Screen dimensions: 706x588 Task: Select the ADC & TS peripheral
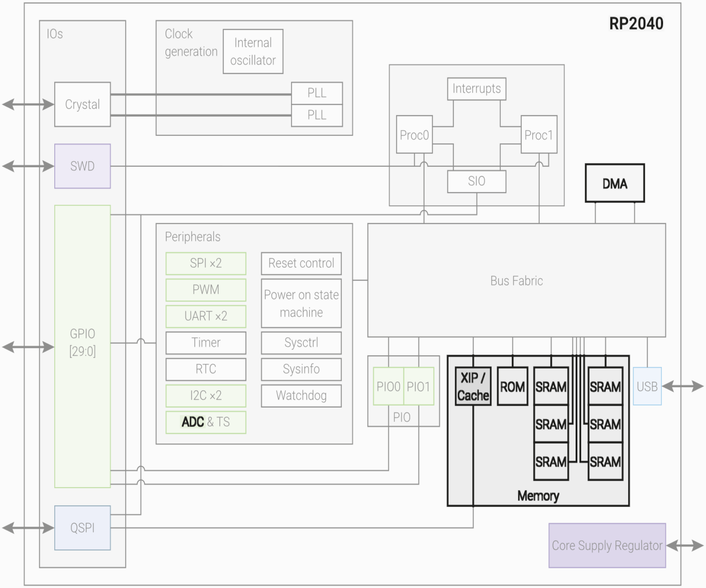(x=206, y=422)
